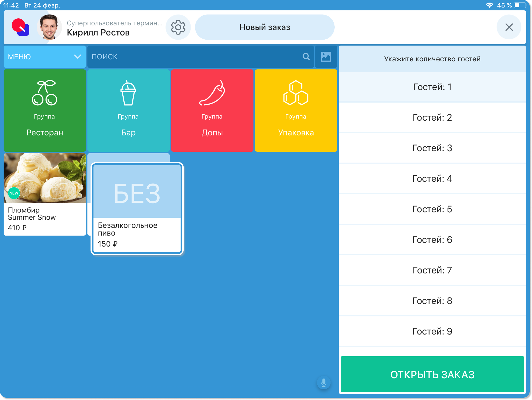Choose Гостей: 9 from guest list
Image resolution: width=532 pixels, height=400 pixels.
tap(432, 331)
